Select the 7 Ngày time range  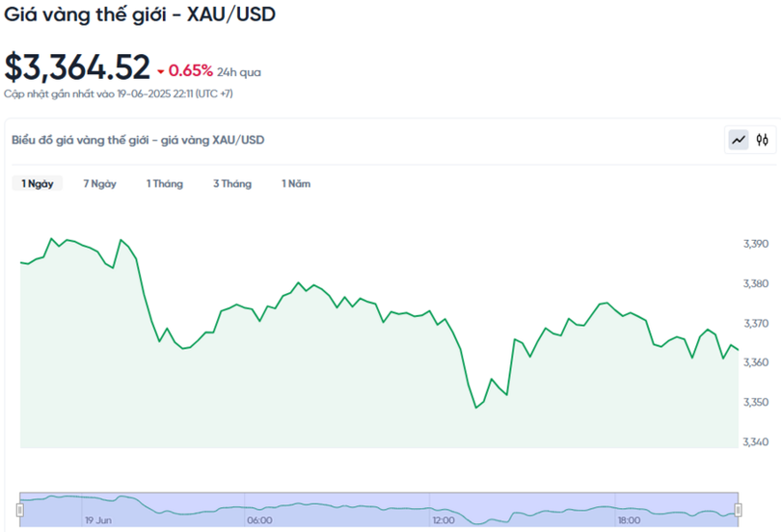point(99,183)
